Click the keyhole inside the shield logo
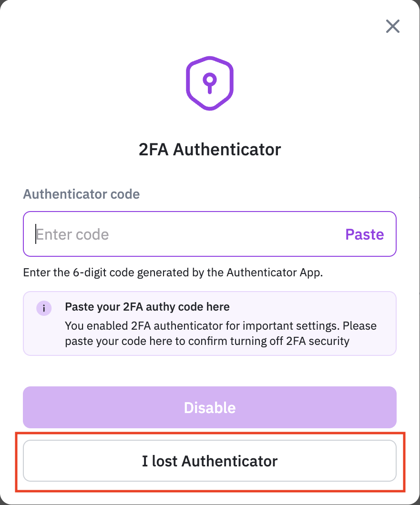This screenshot has height=505, width=420. pos(209,82)
